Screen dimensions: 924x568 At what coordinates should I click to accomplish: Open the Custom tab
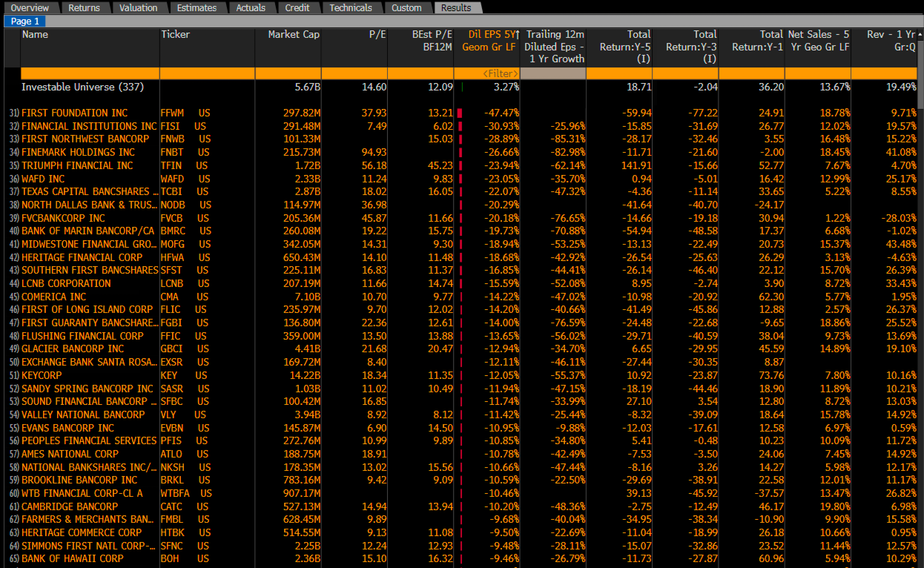point(406,7)
